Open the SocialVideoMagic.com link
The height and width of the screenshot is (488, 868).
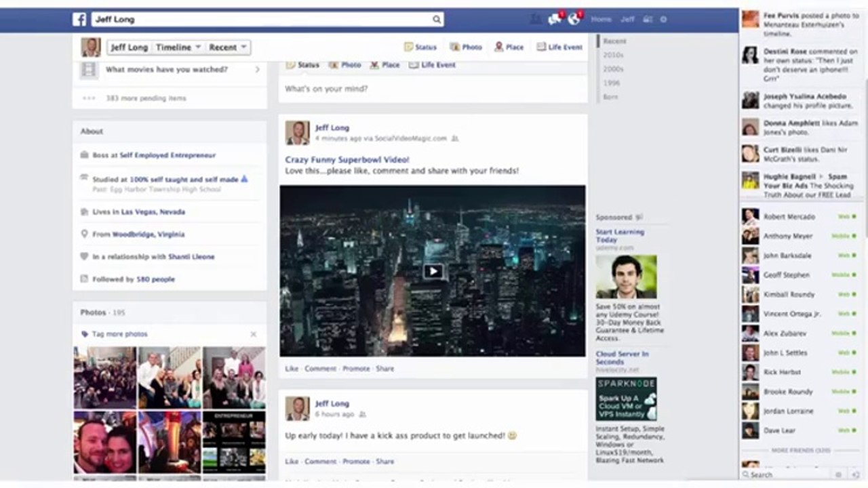(410, 138)
